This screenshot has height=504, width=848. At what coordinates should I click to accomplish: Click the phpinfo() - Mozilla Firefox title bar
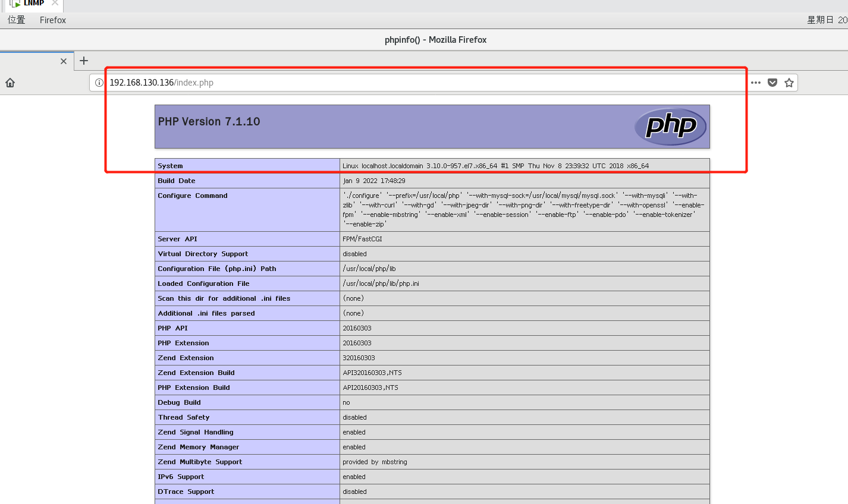(435, 40)
